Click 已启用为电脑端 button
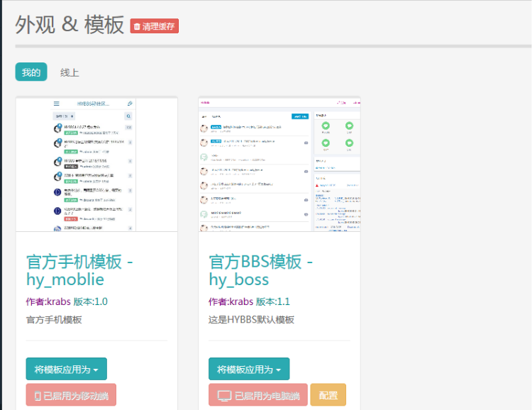 258,395
